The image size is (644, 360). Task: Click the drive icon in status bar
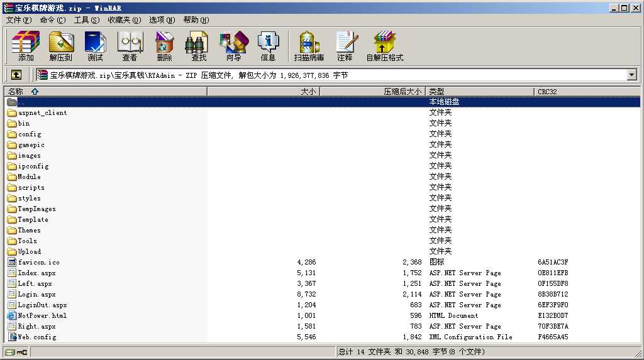click(x=10, y=352)
